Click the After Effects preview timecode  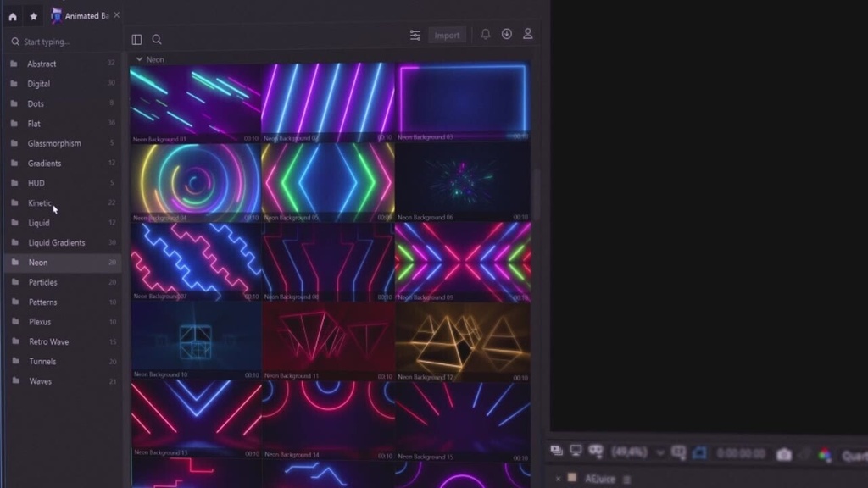click(x=741, y=454)
